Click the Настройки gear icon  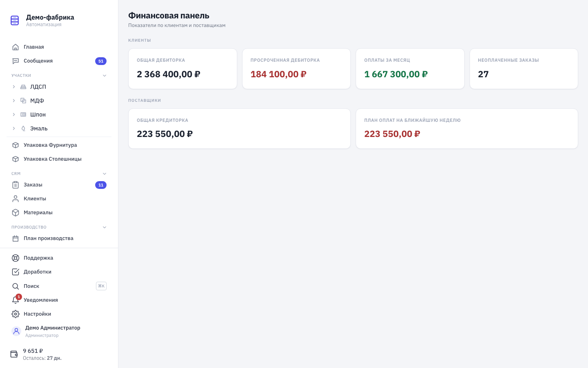click(x=16, y=314)
